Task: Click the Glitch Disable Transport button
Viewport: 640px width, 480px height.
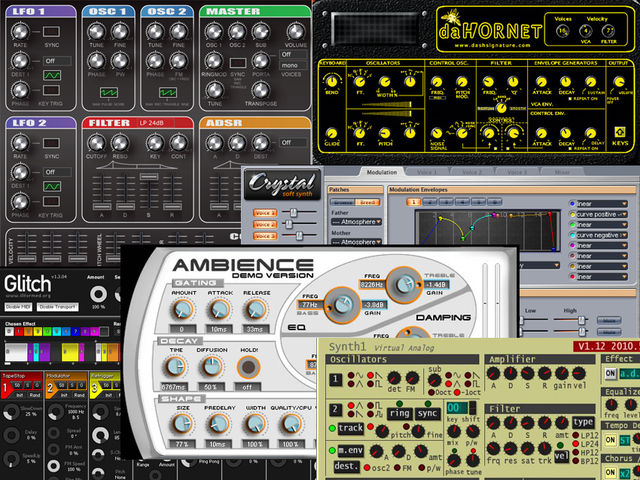Action: point(58,307)
